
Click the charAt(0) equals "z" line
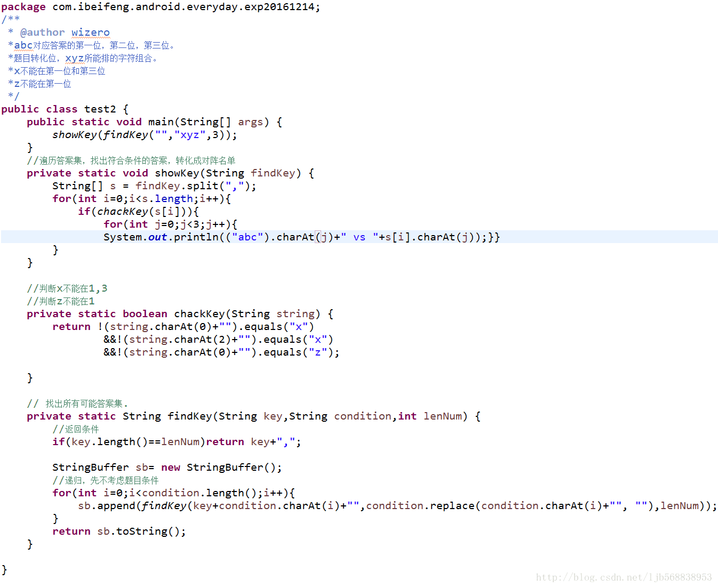(222, 352)
